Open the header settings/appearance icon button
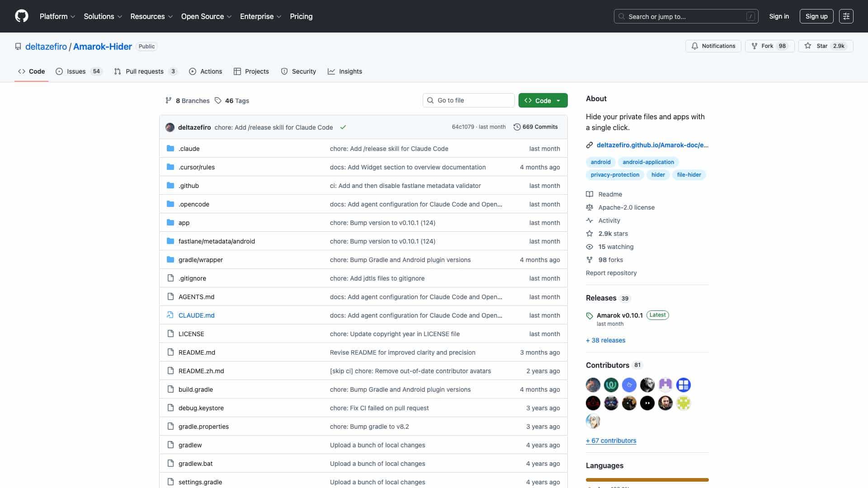Image resolution: width=868 pixels, height=488 pixels. (x=846, y=16)
